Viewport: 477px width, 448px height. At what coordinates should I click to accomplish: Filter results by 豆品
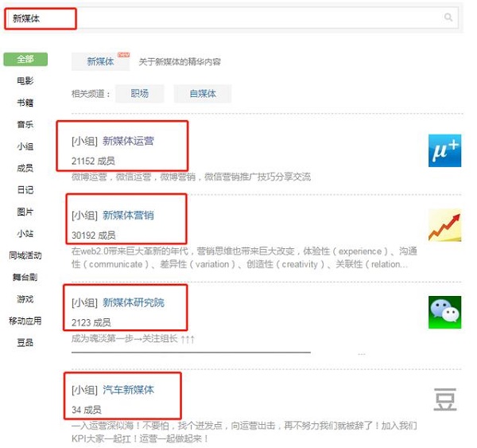click(25, 343)
